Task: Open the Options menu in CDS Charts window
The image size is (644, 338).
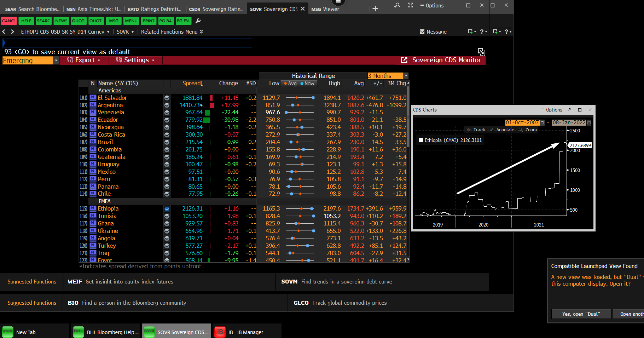Action: pyautogui.click(x=551, y=110)
